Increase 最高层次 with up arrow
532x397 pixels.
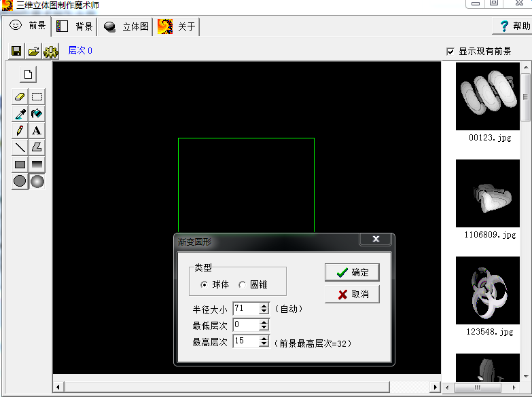(264, 339)
